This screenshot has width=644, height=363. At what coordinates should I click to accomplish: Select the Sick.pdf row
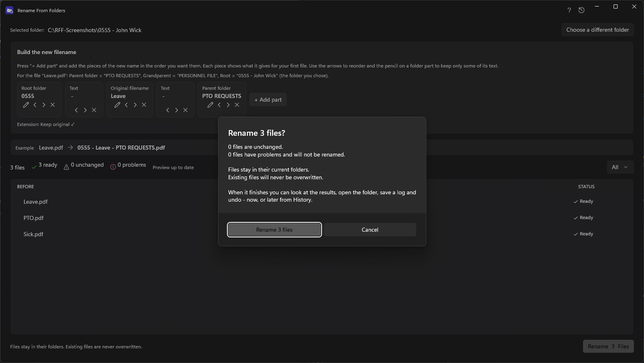click(x=322, y=234)
